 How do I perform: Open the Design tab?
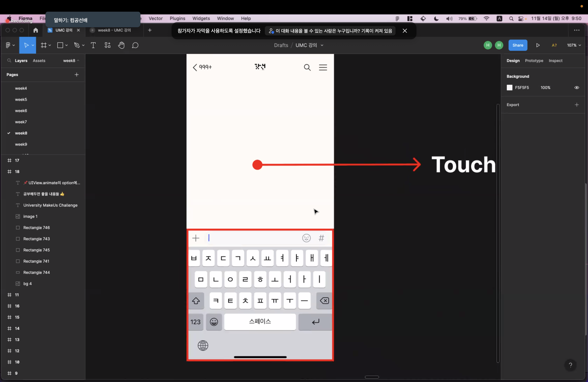(x=513, y=60)
